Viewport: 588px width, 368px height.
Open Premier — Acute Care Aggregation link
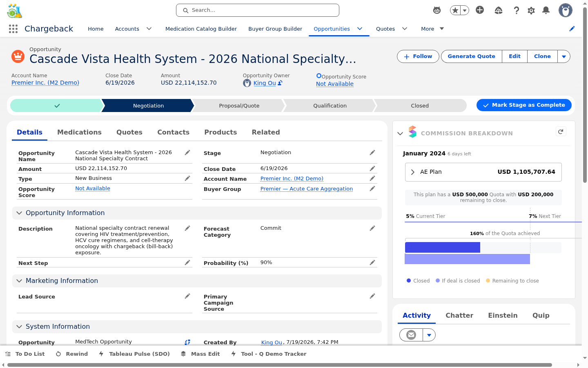307,189
